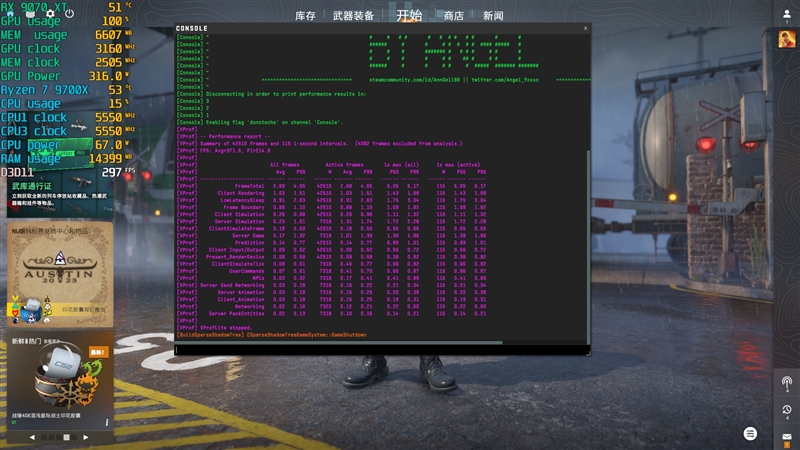Open recent teammates clock icon
The image size is (800, 450).
click(787, 410)
